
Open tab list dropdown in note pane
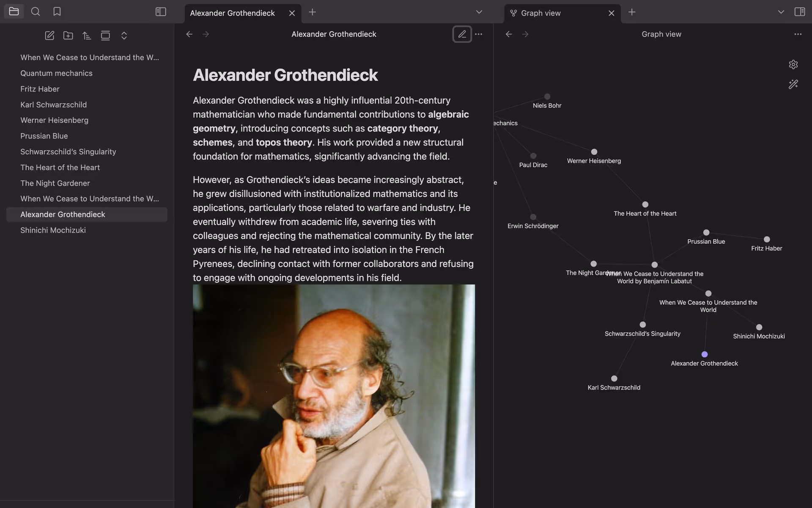pos(479,12)
